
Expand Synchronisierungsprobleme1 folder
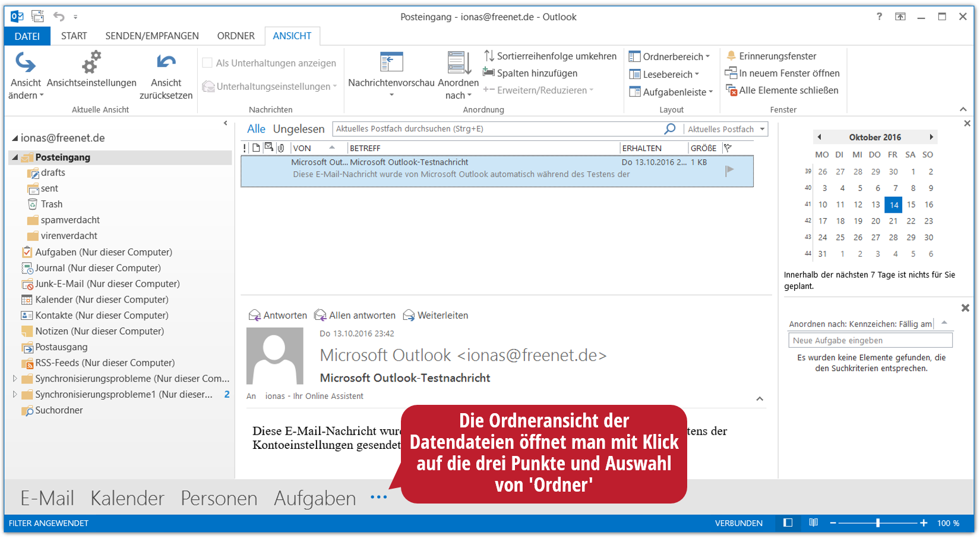coord(15,394)
